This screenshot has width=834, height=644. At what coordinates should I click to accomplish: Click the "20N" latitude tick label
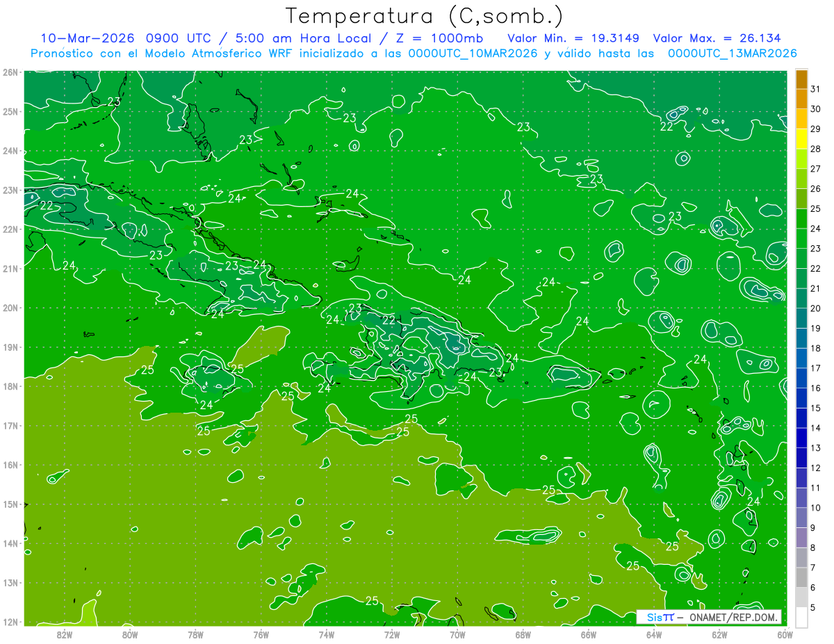pos(10,308)
